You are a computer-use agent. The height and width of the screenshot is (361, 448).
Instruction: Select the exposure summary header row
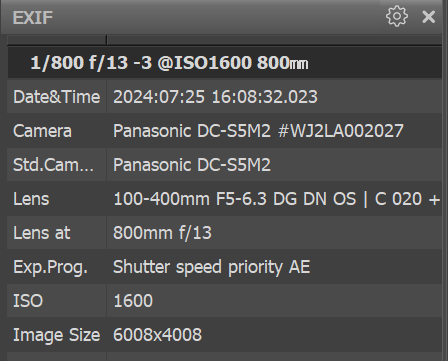point(225,63)
